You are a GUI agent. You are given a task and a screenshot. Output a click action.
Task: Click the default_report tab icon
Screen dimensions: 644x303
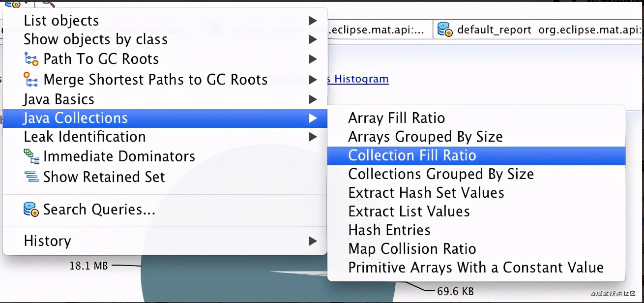445,30
